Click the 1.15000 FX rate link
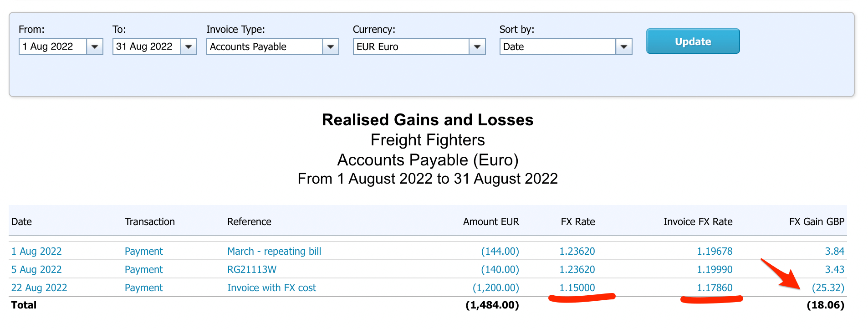 point(577,288)
